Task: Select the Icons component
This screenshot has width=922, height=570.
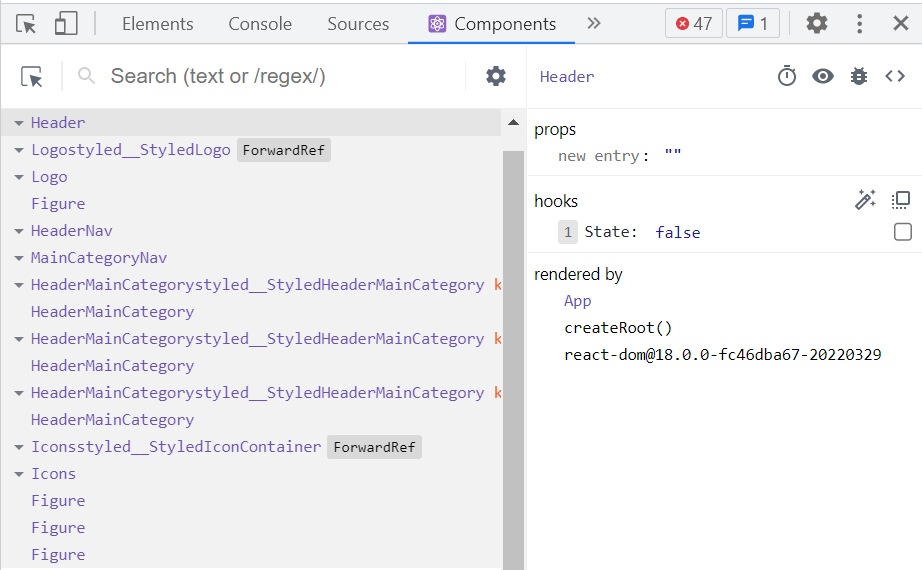Action: (x=54, y=474)
